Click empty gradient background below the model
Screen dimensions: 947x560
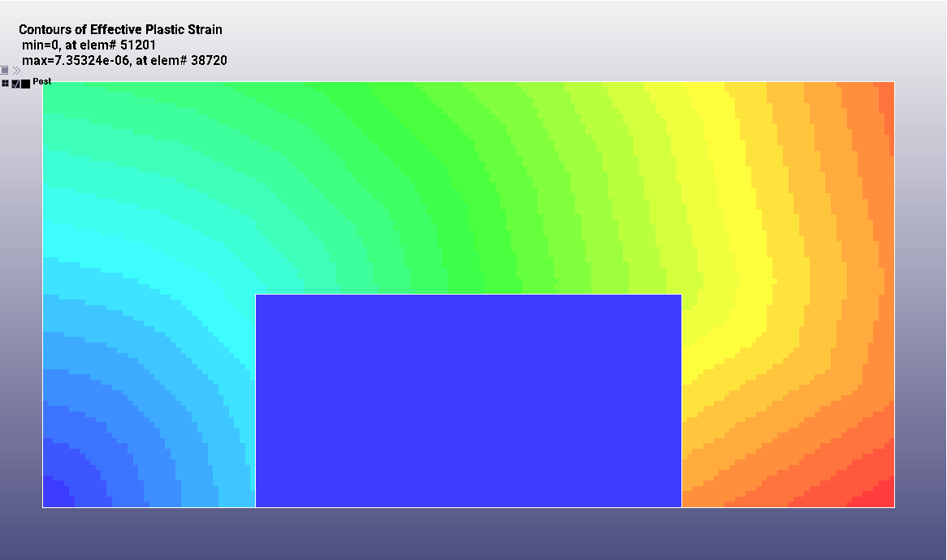pos(471,534)
